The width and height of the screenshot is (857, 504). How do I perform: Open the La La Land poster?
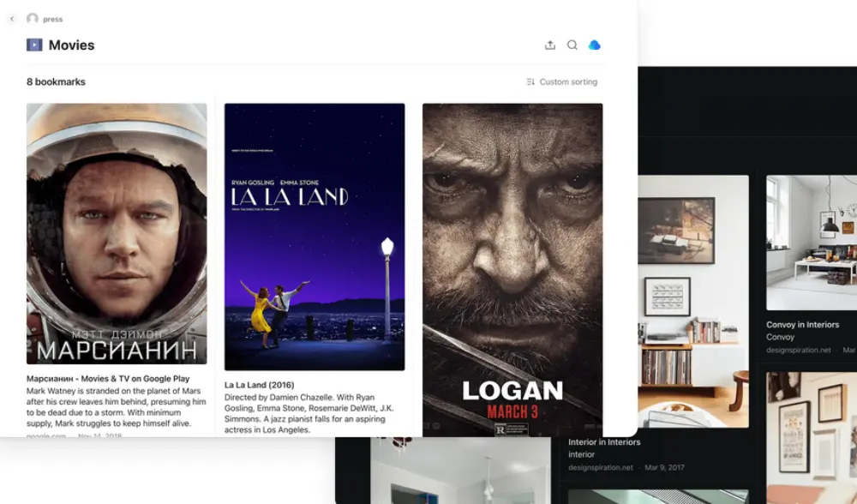pos(315,237)
